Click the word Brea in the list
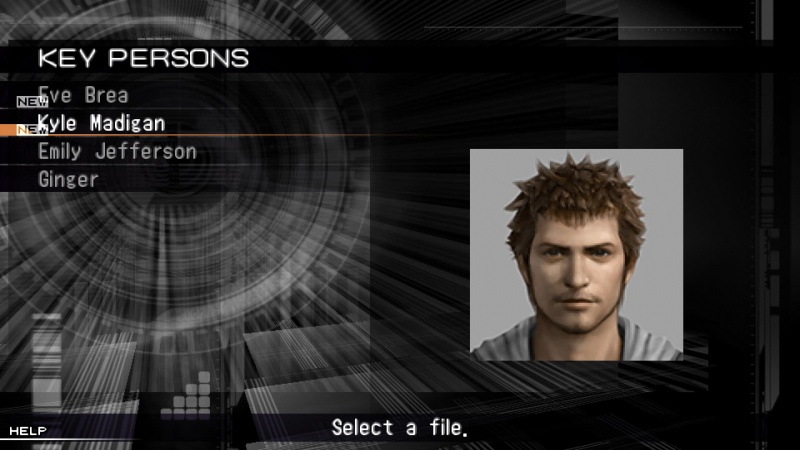Screen dimensions: 800x450 (x=107, y=95)
